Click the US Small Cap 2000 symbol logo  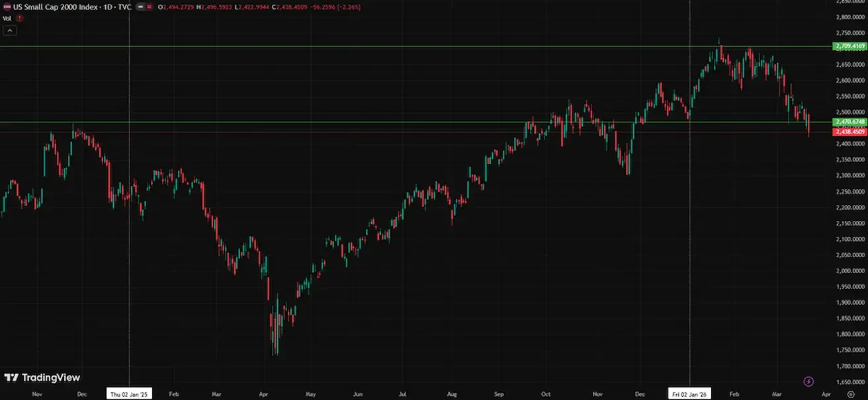[x=7, y=6]
